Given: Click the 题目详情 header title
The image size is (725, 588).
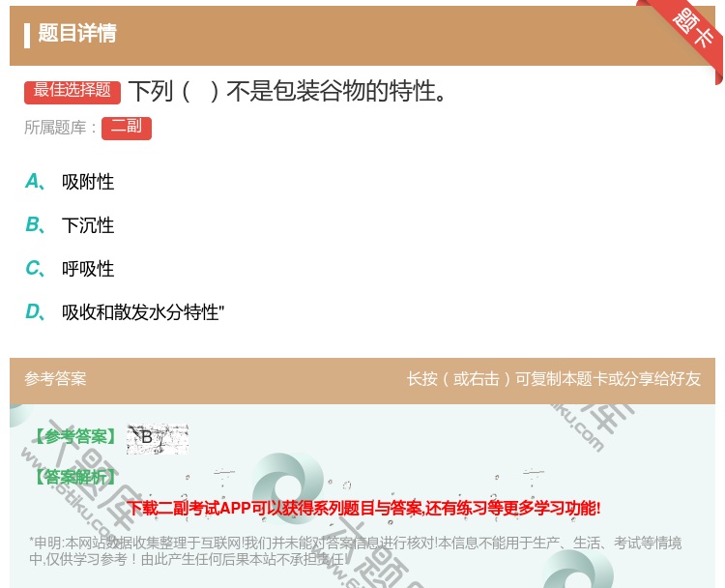Looking at the screenshot, I should 77,33.
